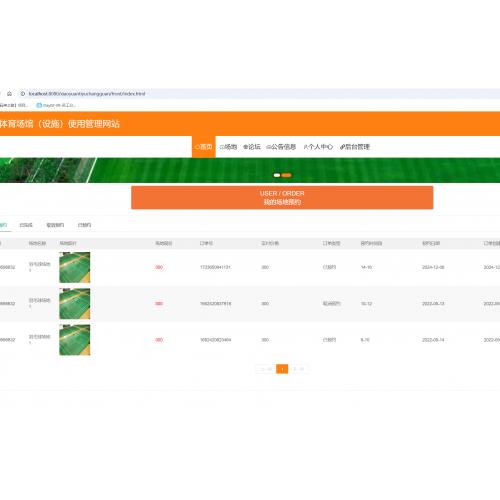Switch to the last 已预约 order tab
The width and height of the screenshot is (500, 500).
point(84,225)
